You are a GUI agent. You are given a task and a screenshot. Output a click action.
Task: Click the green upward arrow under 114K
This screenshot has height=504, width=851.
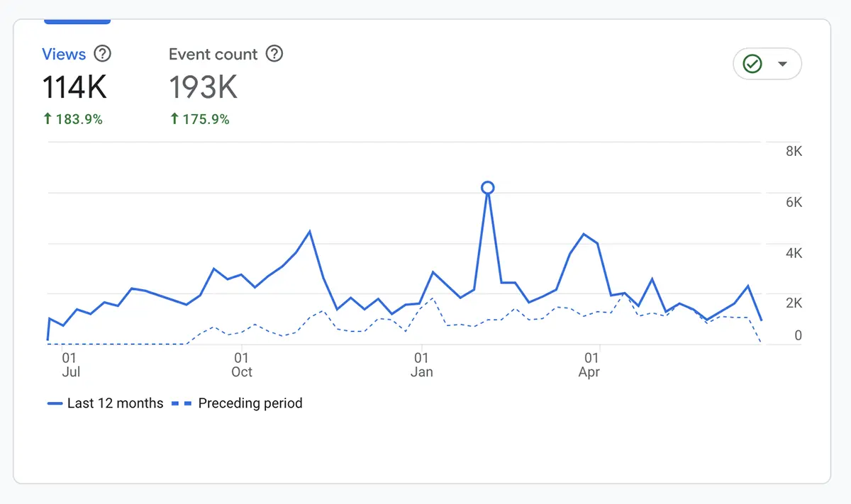[x=48, y=118]
